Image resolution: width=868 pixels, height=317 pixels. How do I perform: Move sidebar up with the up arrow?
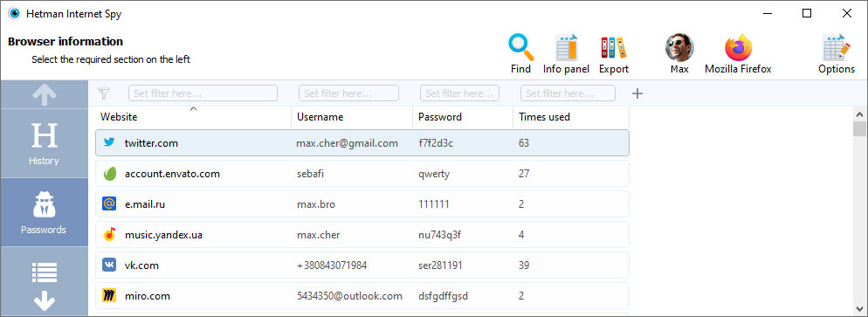pos(45,94)
